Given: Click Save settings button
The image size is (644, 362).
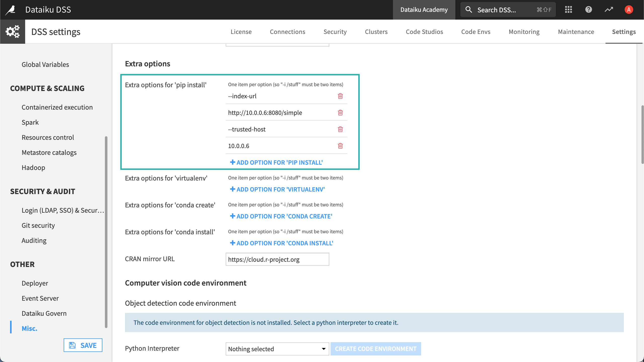Looking at the screenshot, I should pos(83,345).
